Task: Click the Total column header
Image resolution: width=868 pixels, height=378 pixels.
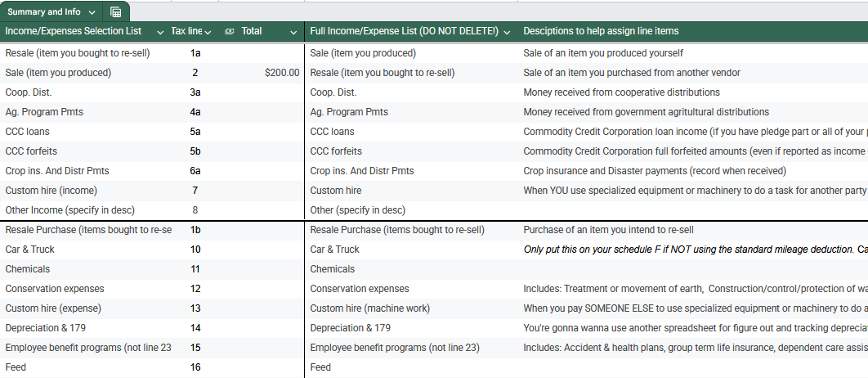Action: [x=252, y=32]
